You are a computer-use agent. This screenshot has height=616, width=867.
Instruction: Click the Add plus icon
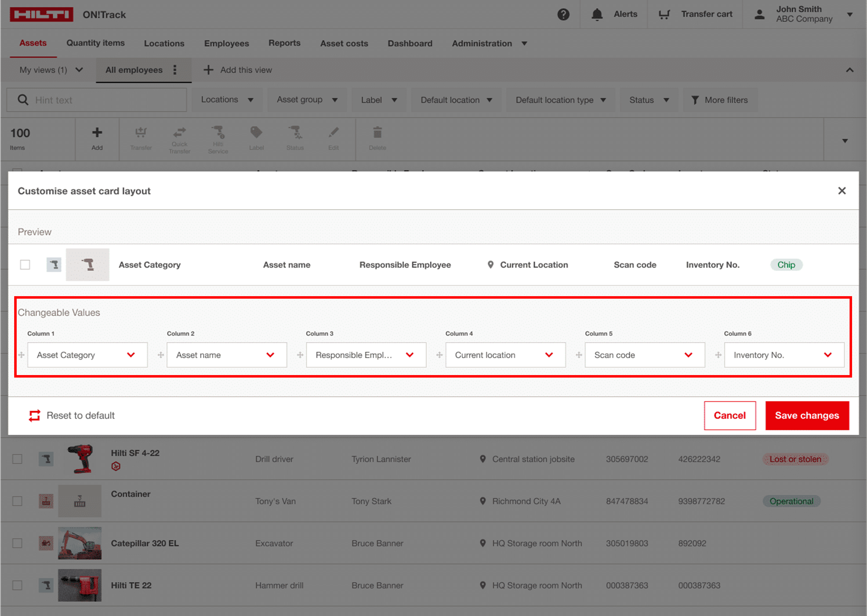coord(97,132)
